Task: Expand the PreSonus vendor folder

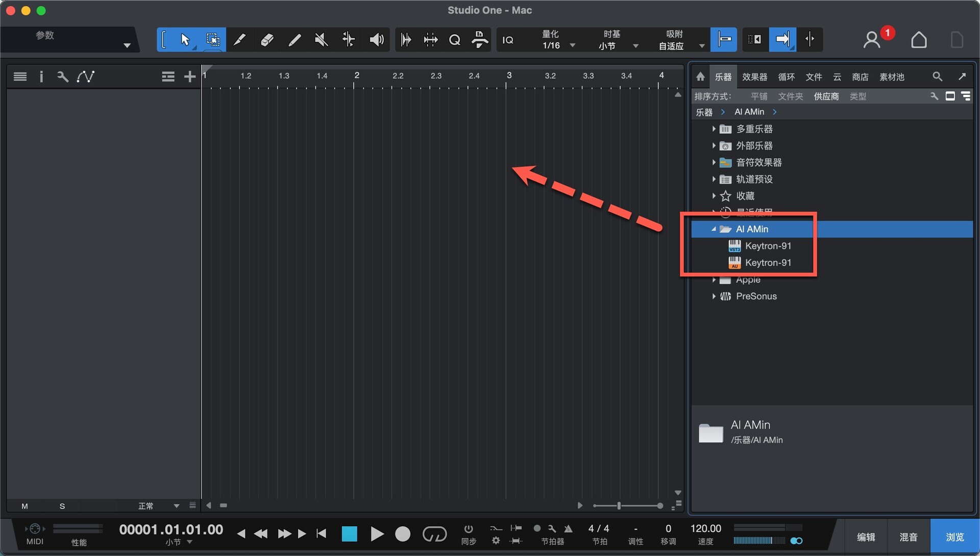Action: [714, 296]
